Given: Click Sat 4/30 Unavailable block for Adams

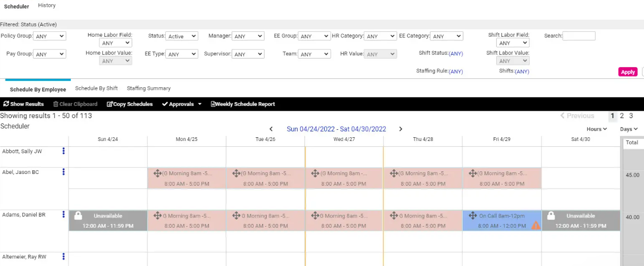Looking at the screenshot, I should pos(581,221).
